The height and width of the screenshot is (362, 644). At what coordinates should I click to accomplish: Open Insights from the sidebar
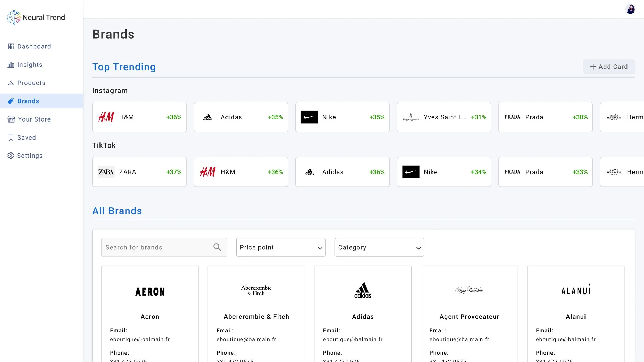point(30,65)
